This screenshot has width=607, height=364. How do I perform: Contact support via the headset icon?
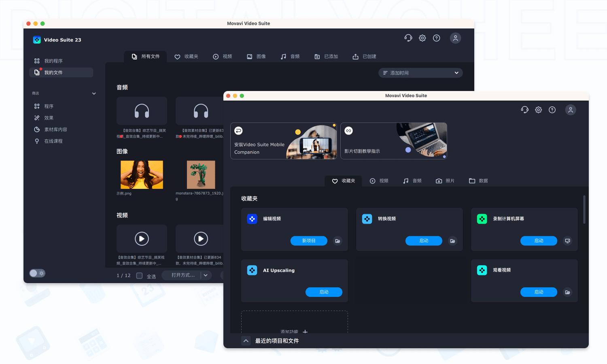coord(524,110)
